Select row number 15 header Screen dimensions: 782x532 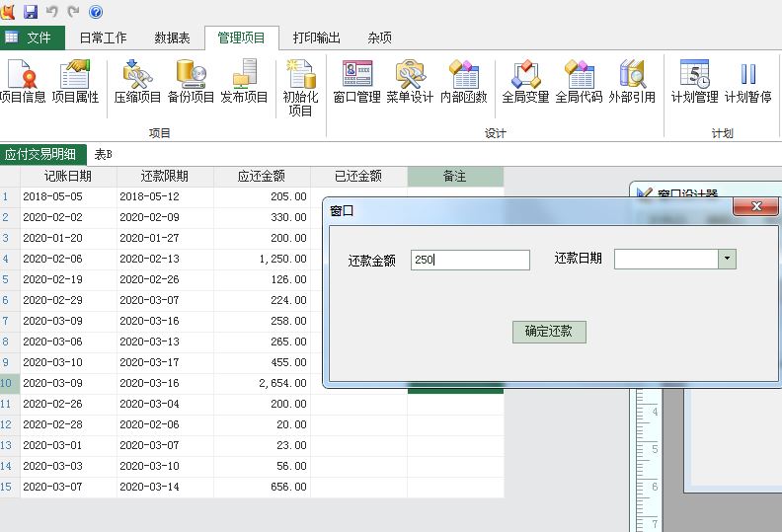tap(10, 488)
